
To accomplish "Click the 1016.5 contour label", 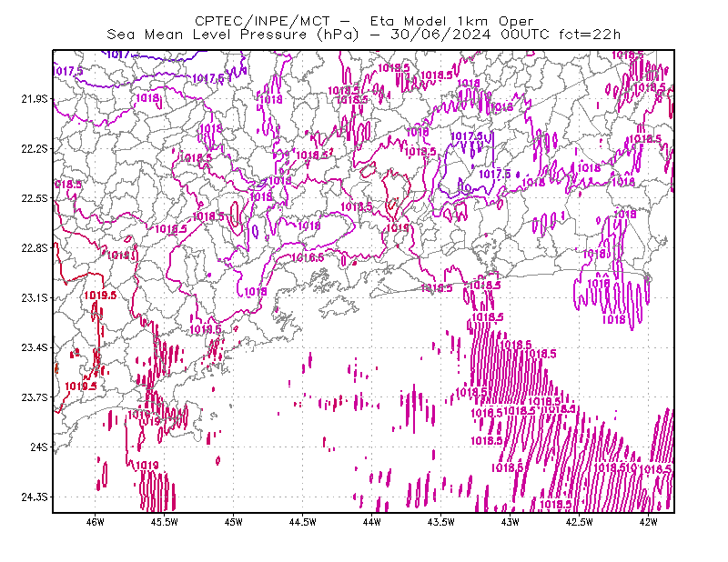I will 308,257.
